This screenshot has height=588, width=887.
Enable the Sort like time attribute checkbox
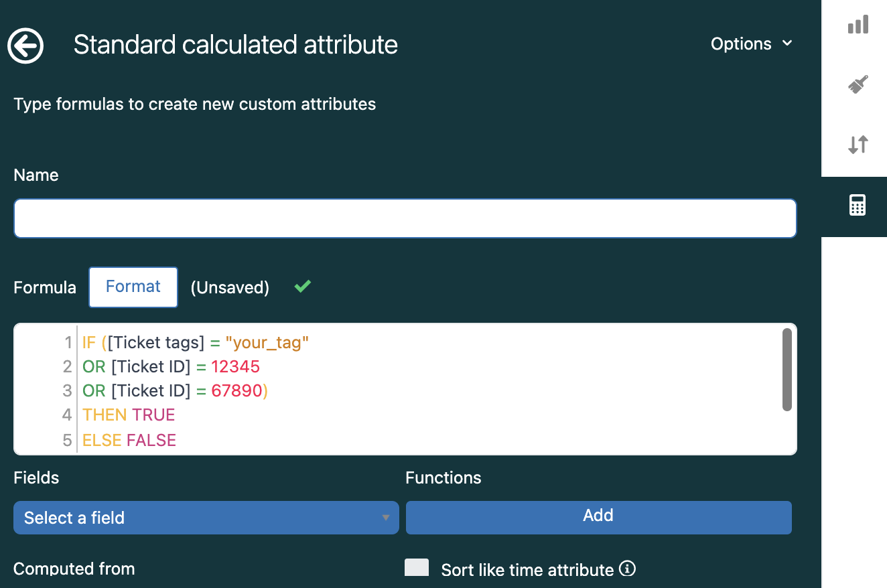tap(416, 567)
